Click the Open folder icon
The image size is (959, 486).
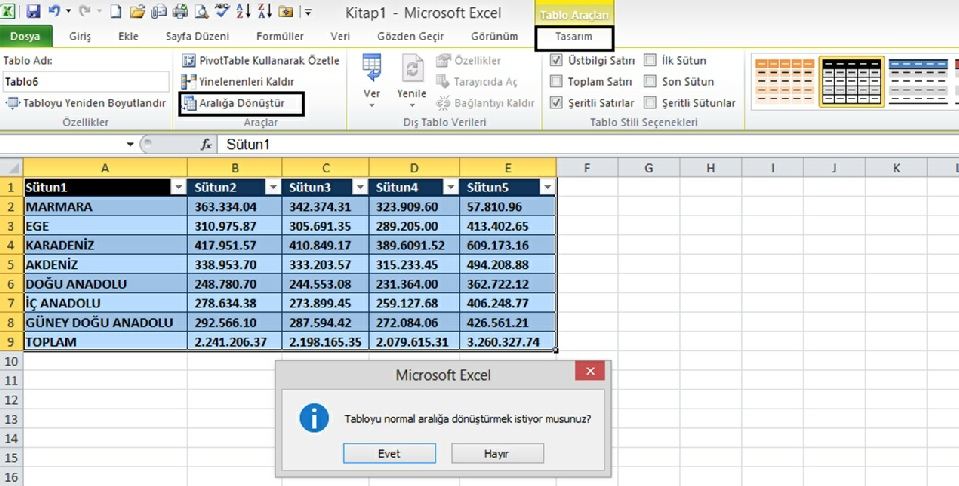(137, 11)
